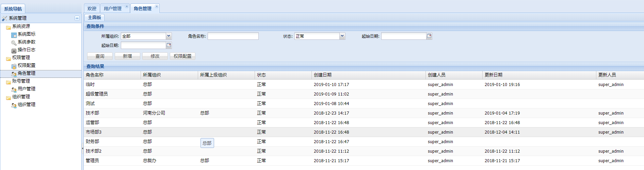Select the 组织管理 folder label
644x170 pixels.
[x=21, y=97]
